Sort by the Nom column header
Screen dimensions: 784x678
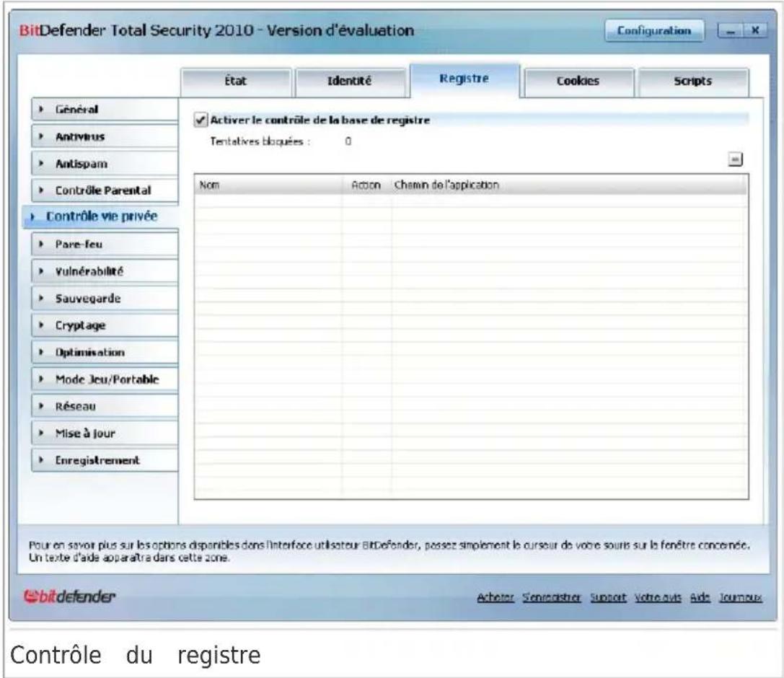268,185
